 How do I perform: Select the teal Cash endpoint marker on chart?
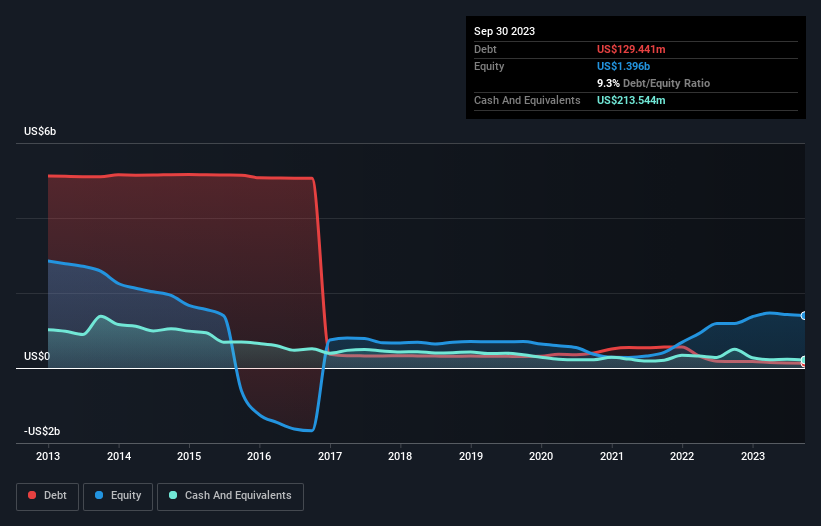pos(804,361)
